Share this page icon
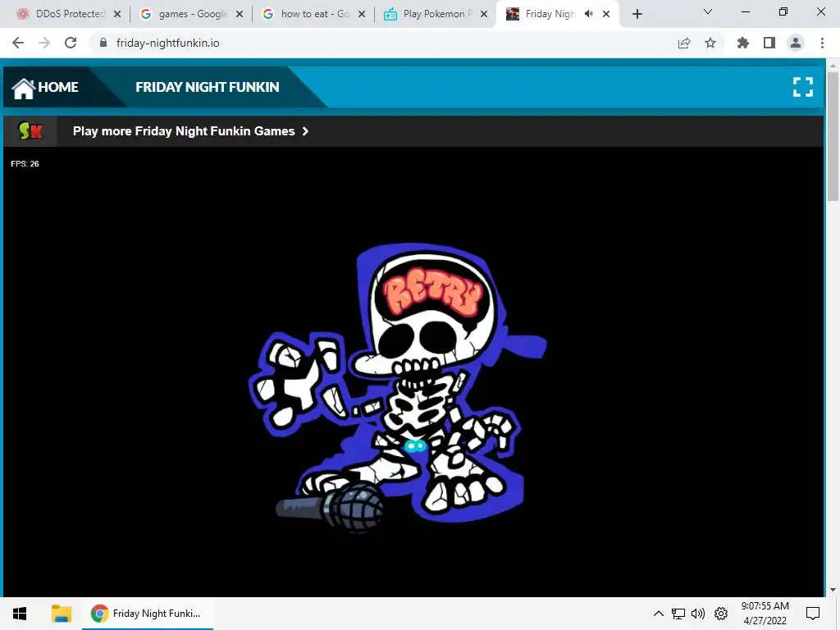 (684, 43)
